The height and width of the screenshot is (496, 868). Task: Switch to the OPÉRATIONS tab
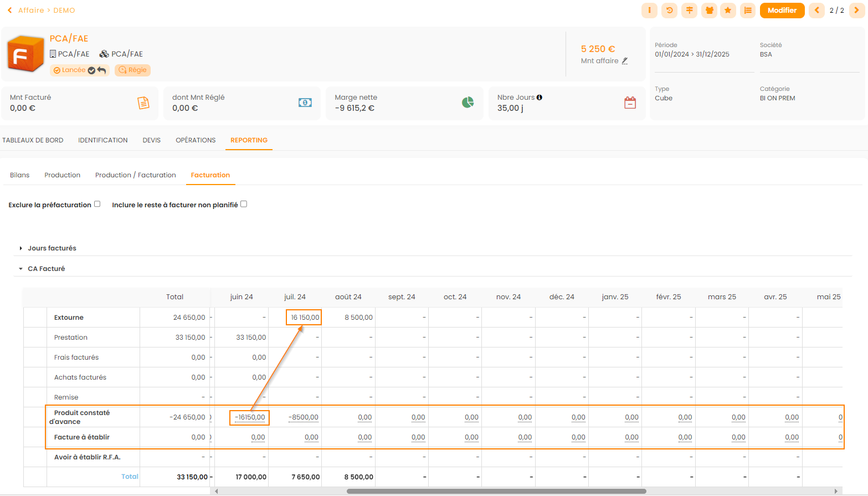196,140
